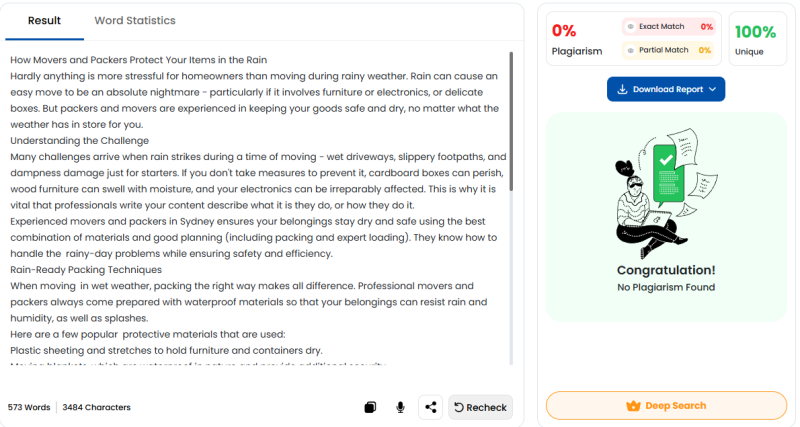Screen dimensions: 800x427
Task: Select the Result tab
Action: click(x=44, y=20)
